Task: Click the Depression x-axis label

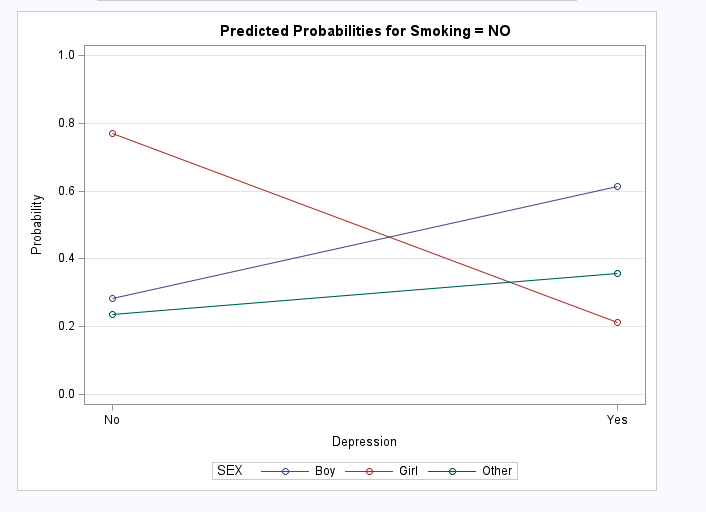Action: pos(364,441)
